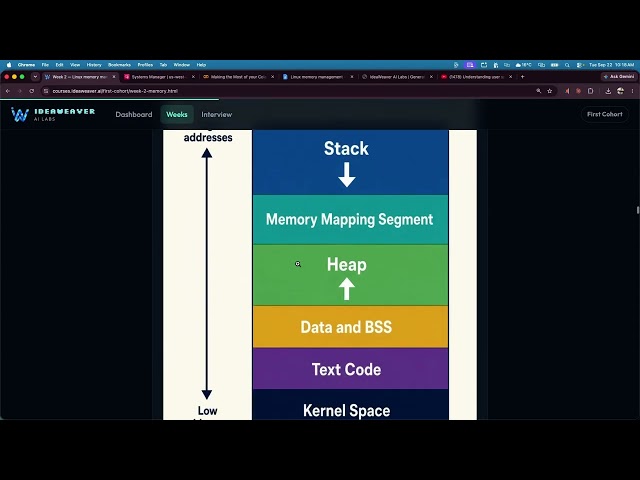Click the Text Code block
Screen dimensions: 640x480
click(x=350, y=369)
